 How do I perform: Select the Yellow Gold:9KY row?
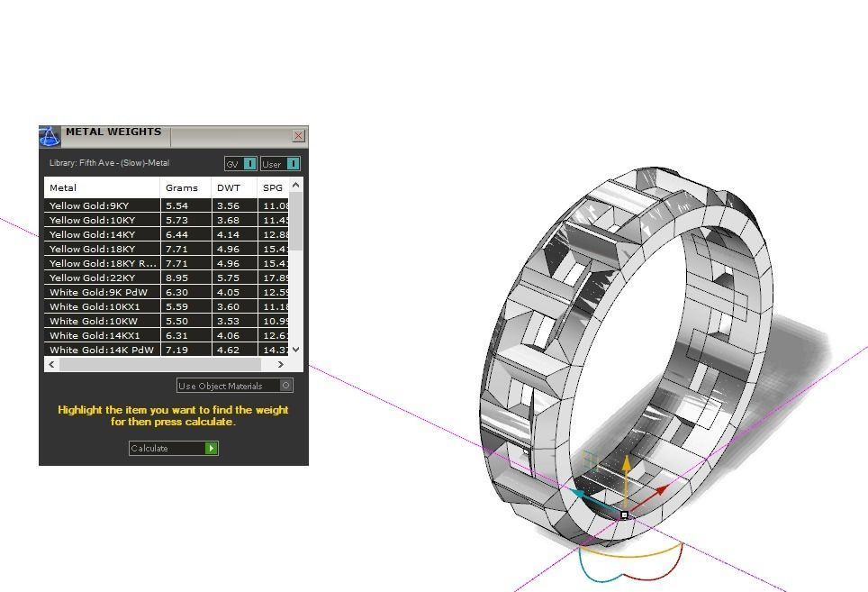(166, 205)
